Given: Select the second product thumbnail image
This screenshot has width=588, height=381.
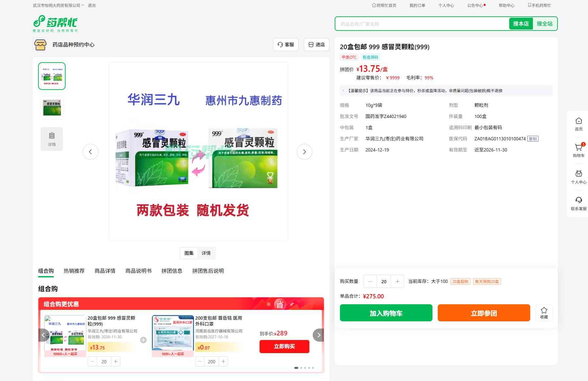Looking at the screenshot, I should click(52, 108).
